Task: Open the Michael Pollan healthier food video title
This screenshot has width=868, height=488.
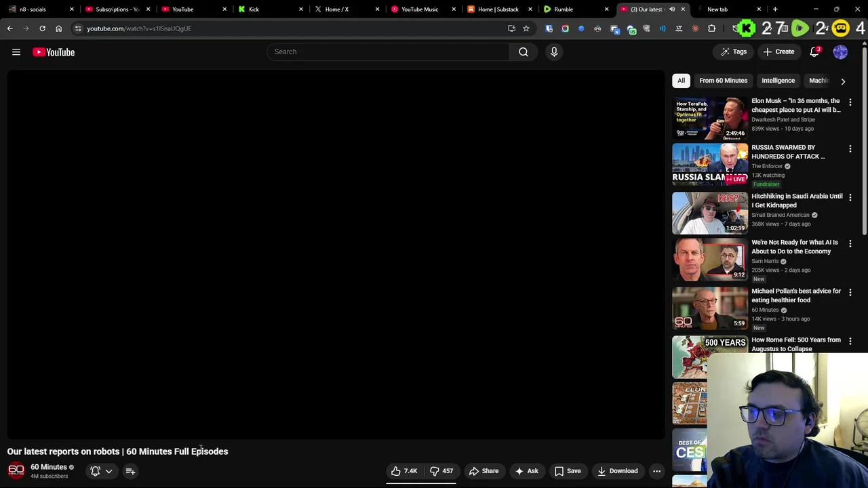Action: (795, 296)
